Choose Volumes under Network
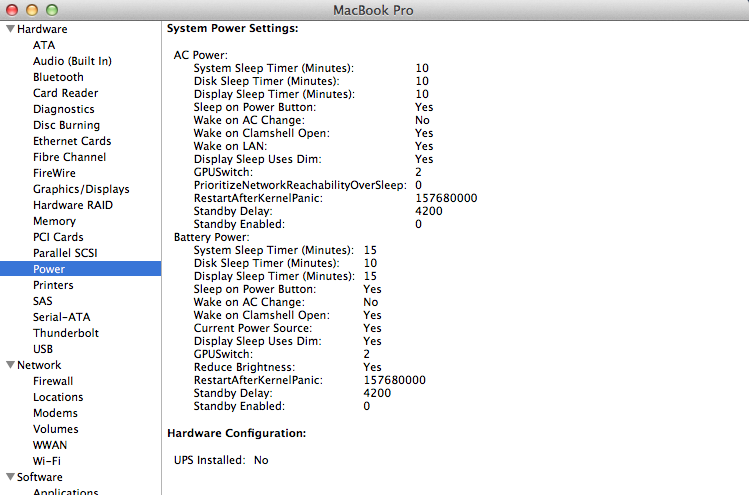This screenshot has width=749, height=495. pyautogui.click(x=55, y=429)
